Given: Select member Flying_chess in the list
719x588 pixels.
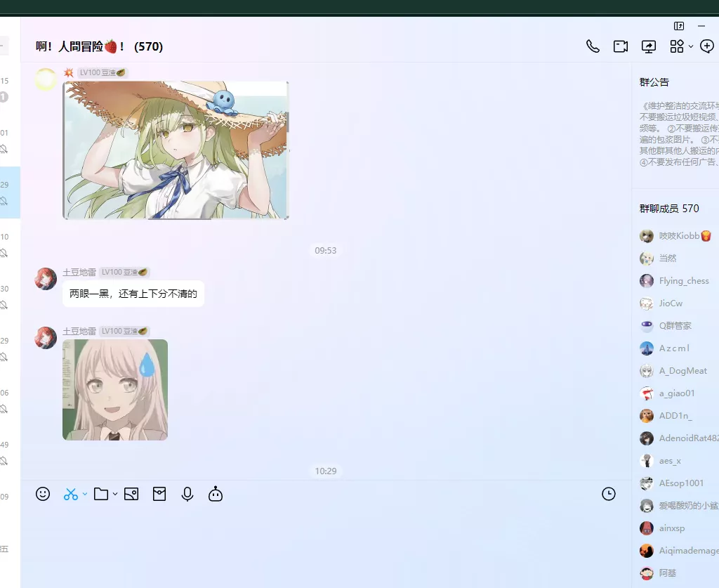Looking at the screenshot, I should pyautogui.click(x=683, y=281).
